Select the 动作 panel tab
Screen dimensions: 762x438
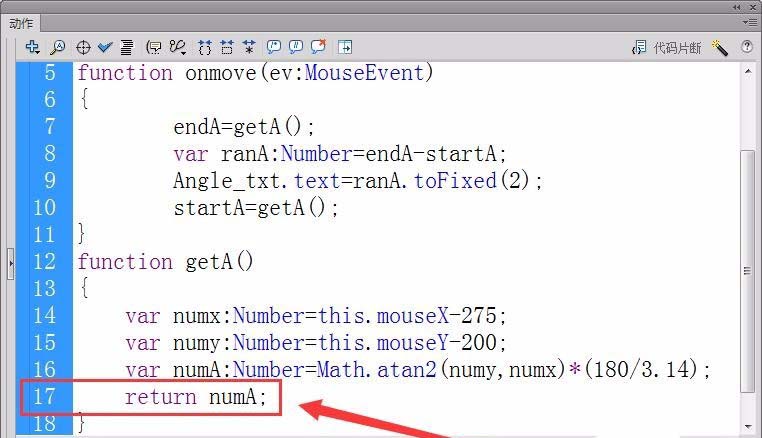(x=21, y=23)
